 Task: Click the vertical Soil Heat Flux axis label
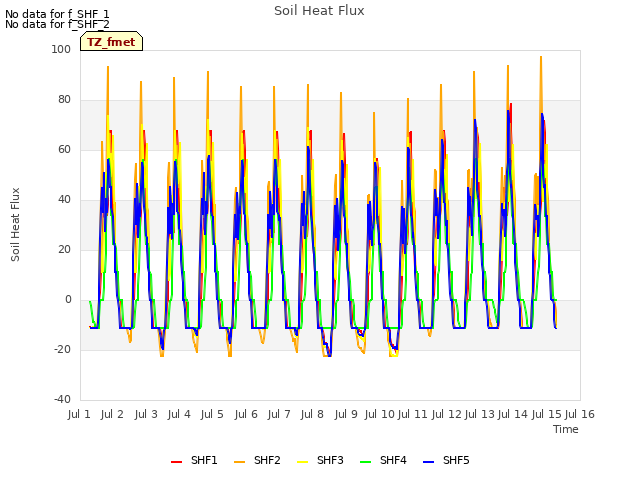[x=15, y=224]
